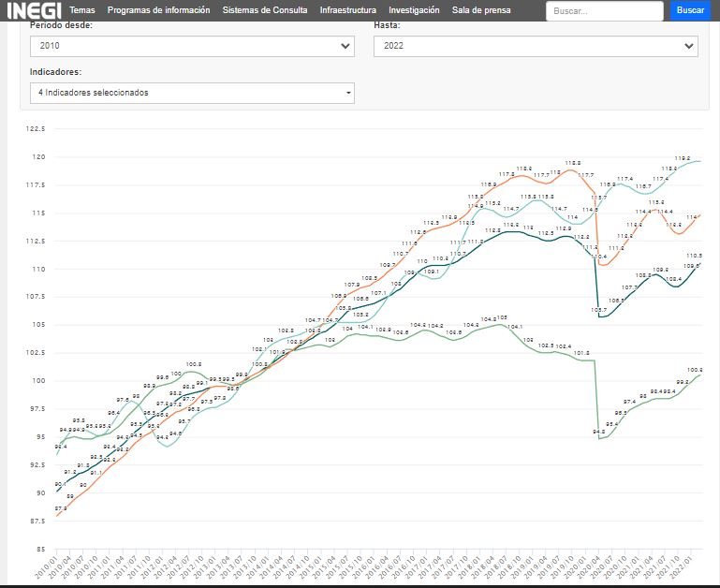Open Programas de información menu
Viewport: 720px width, 588px height.
coord(158,10)
